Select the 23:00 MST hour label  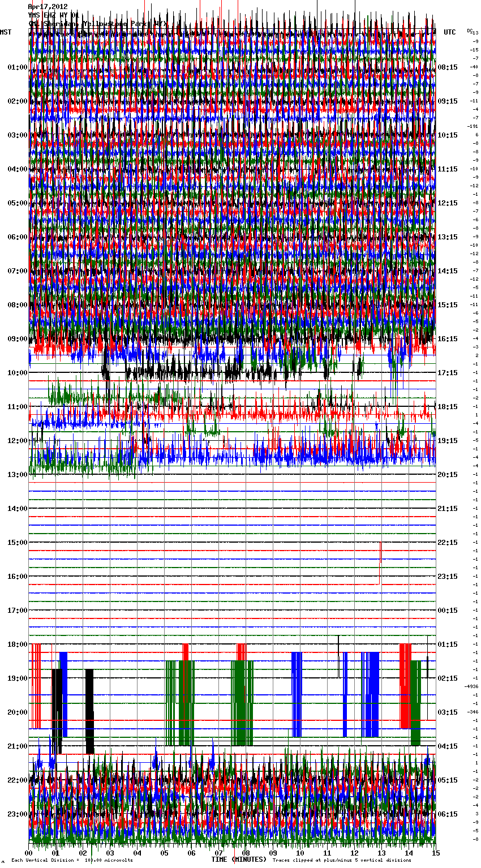coord(17,814)
